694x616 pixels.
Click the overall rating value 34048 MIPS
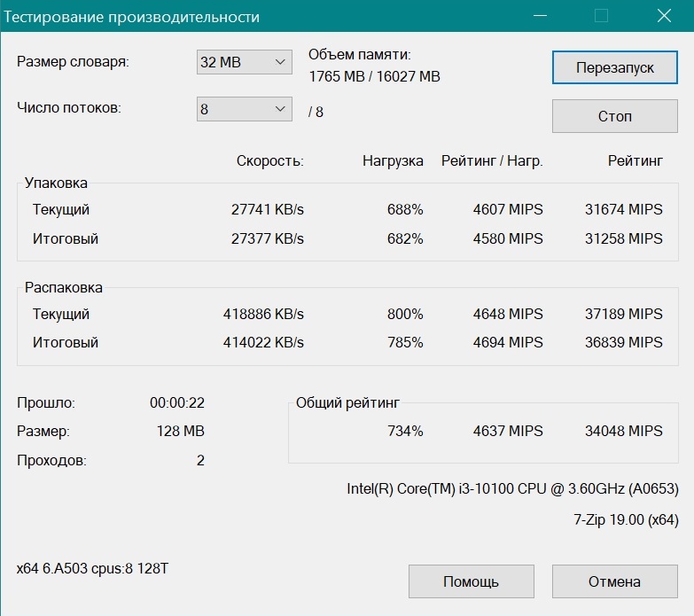pos(623,431)
